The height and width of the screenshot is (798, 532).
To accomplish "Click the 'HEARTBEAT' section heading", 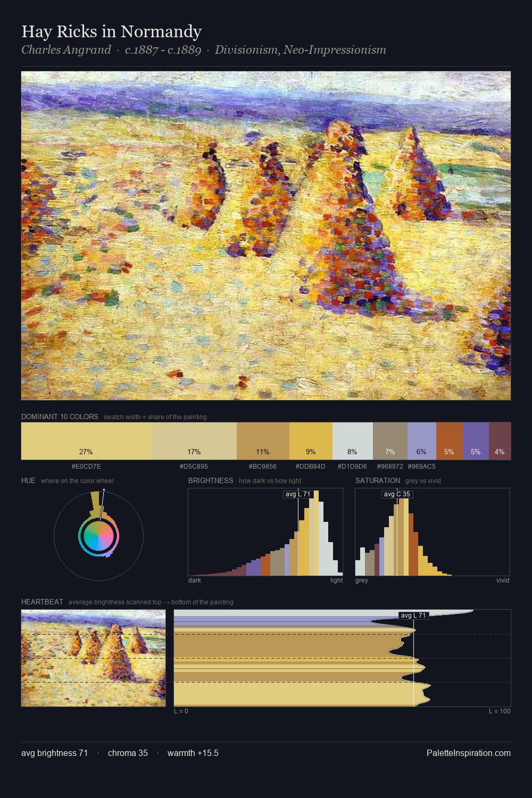I will coord(42,602).
